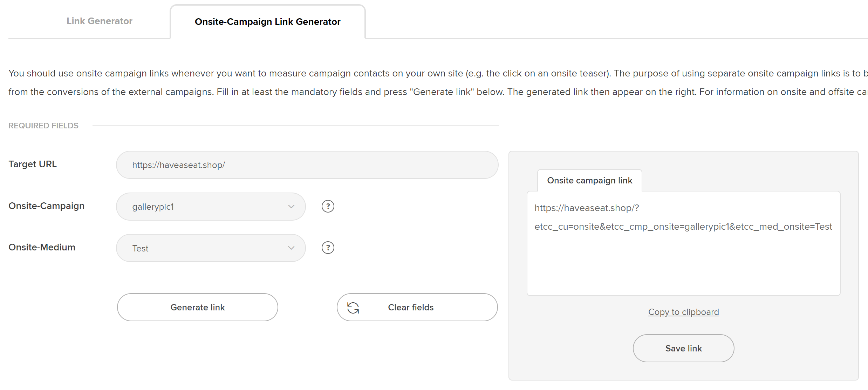Focus the Target URL input field

point(307,165)
